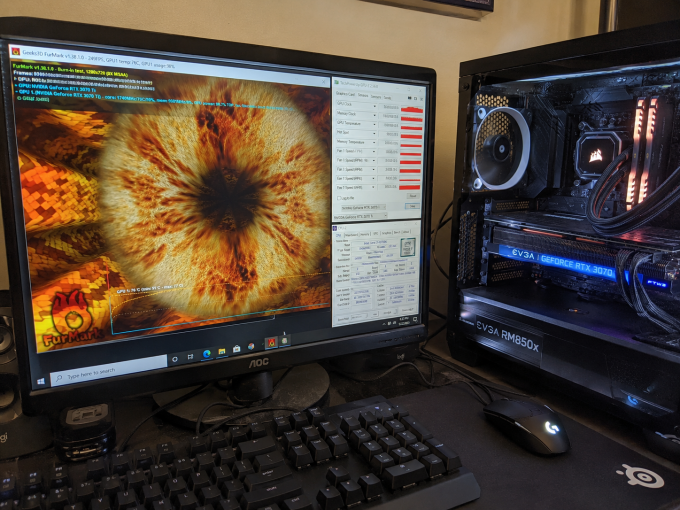
Task: Open the CPU-Z Bench tab
Action: click(397, 232)
